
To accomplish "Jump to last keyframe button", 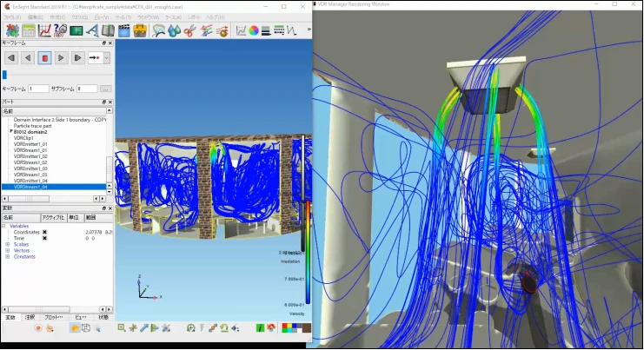I will point(77,58).
